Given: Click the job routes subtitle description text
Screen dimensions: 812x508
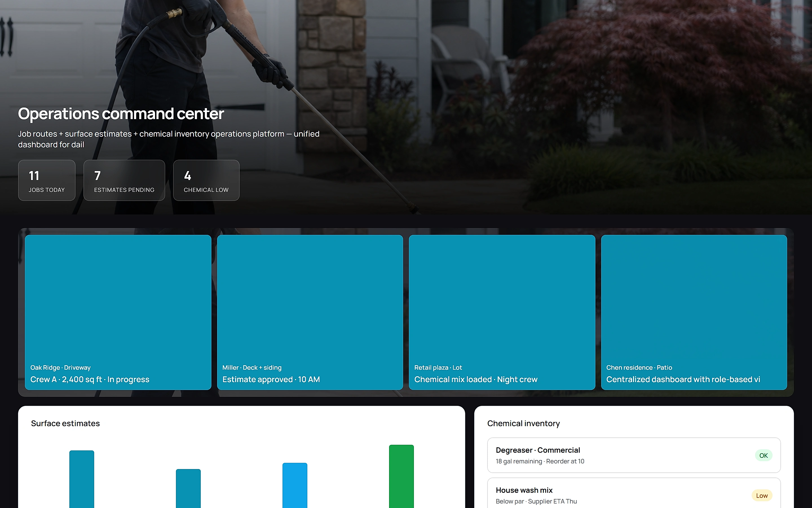Looking at the screenshot, I should pyautogui.click(x=169, y=139).
